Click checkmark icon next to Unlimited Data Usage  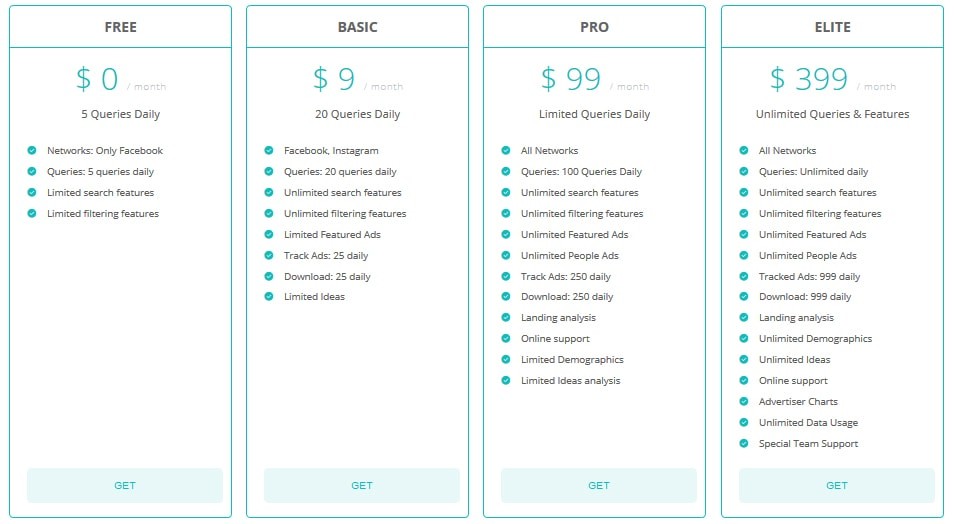[x=743, y=422]
